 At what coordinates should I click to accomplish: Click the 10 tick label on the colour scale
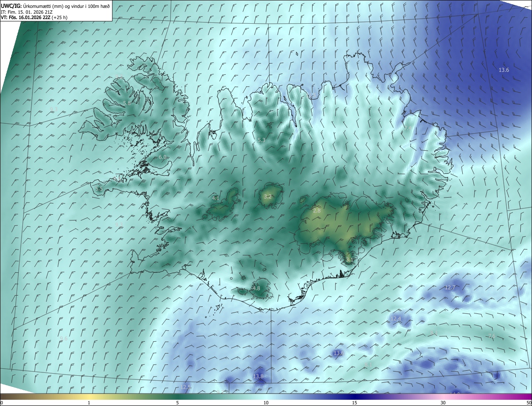[266, 403]
